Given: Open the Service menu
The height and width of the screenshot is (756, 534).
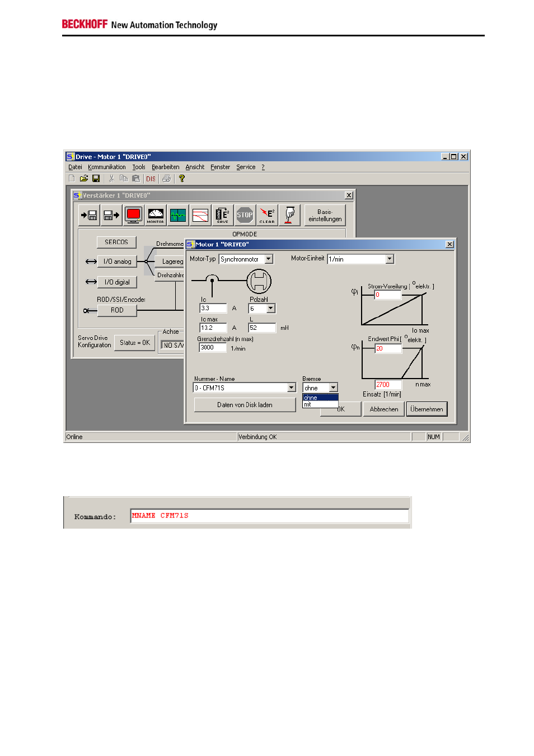Looking at the screenshot, I should coord(246,167).
